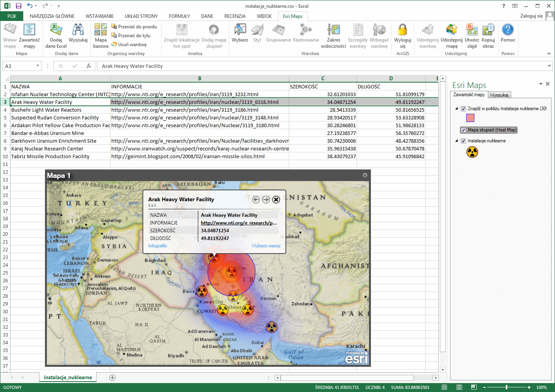Click the Wstaw mapę ribbon icon
The image size is (555, 392).
tap(10, 36)
